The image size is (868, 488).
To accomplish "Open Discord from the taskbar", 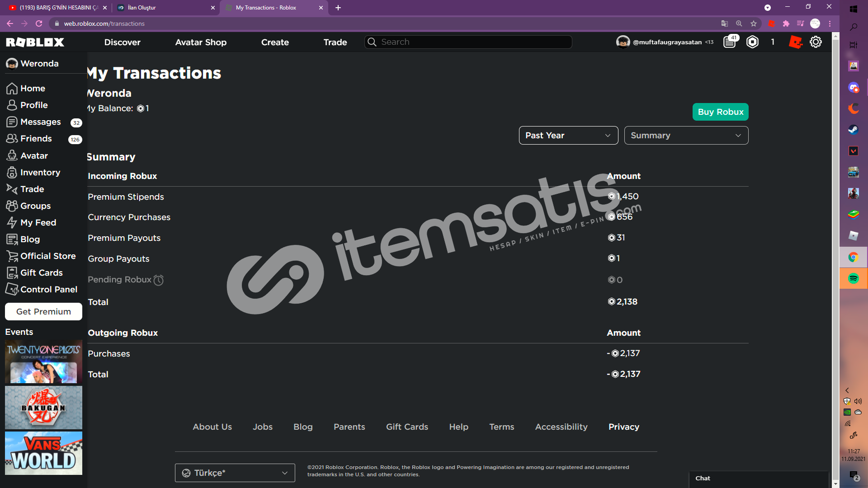I will coord(854,87).
